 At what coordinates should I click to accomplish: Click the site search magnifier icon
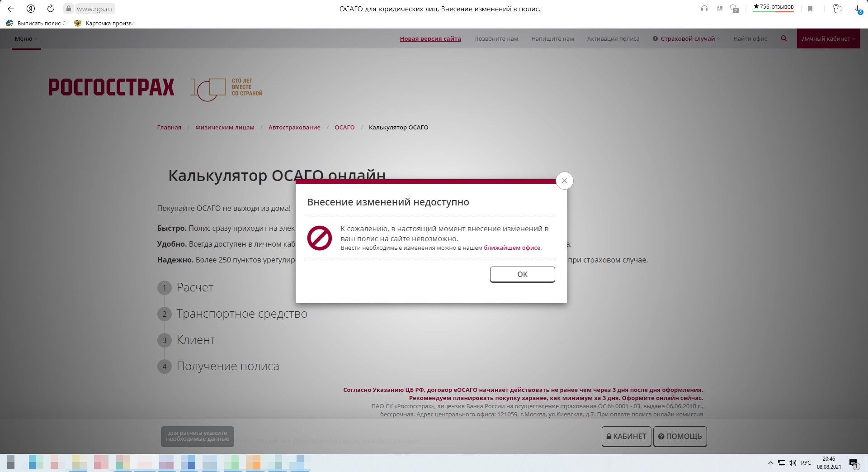click(x=783, y=38)
